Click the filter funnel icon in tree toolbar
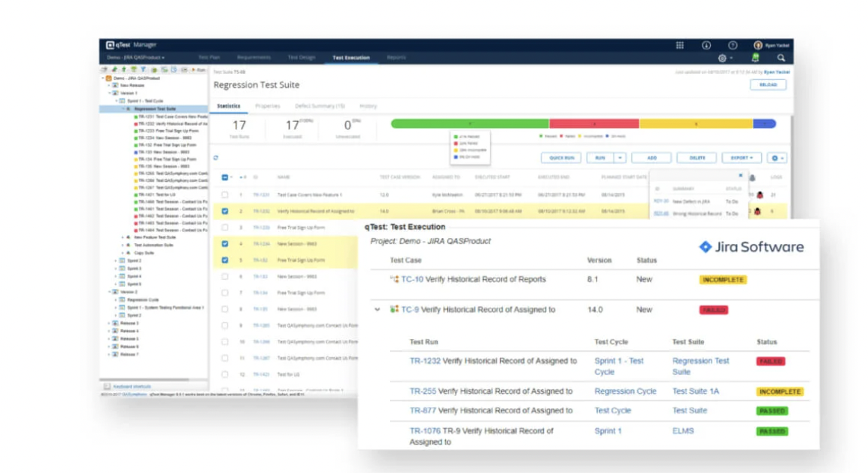Viewport: 868px width, 473px height. point(144,70)
